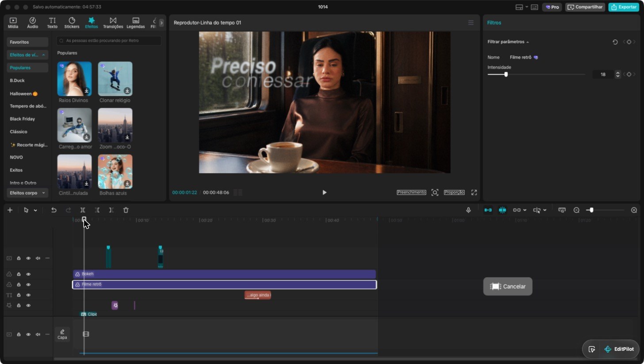Lock the text track
This screenshot has height=364, width=644.
point(19,295)
